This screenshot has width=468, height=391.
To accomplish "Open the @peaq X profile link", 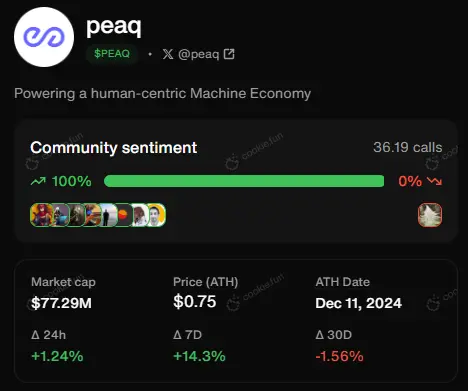I will pos(199,54).
